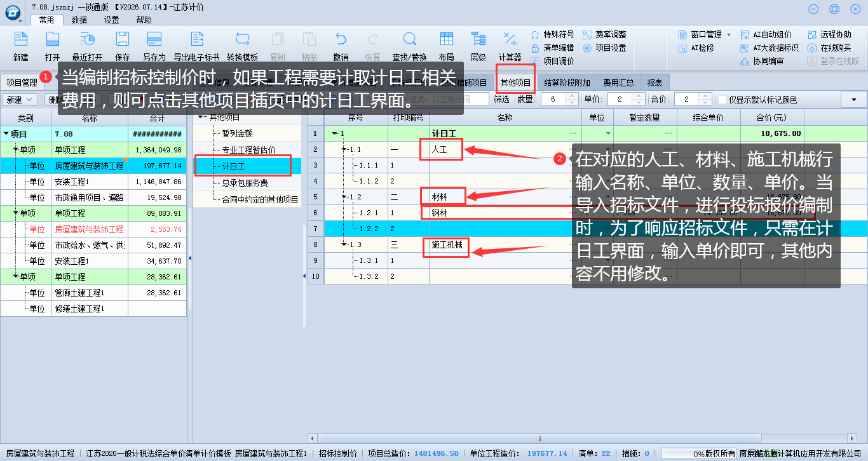
Task: Click AI大数据标识 tool
Action: (770, 48)
